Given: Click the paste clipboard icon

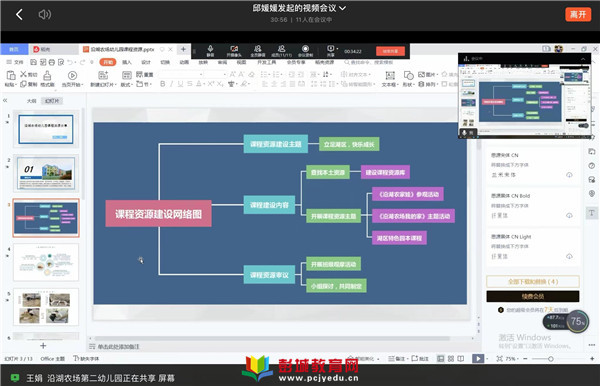Looking at the screenshot, I should click(x=10, y=78).
